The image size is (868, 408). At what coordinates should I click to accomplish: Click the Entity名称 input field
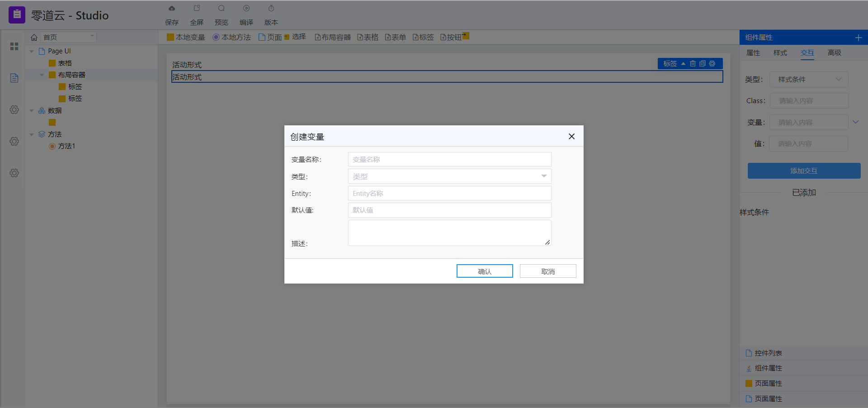449,193
